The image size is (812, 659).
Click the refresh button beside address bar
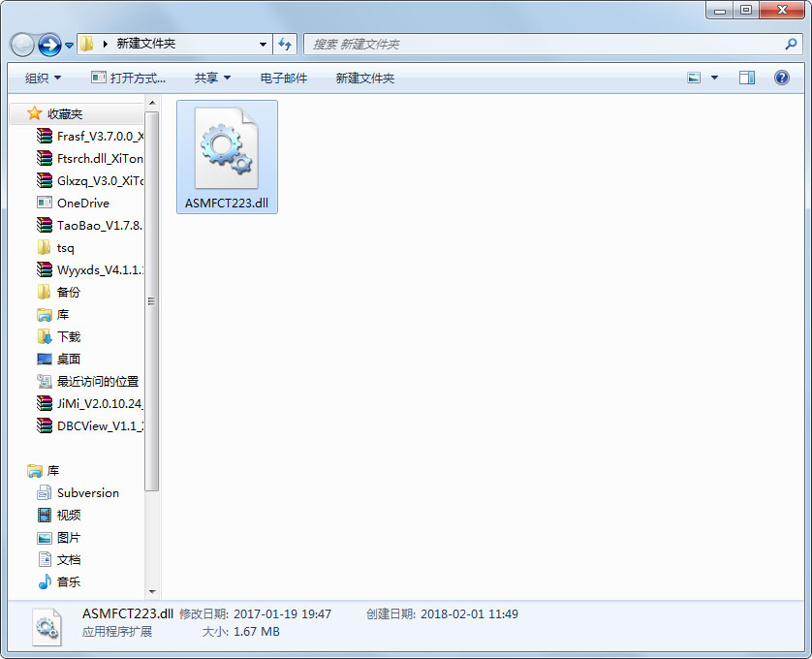click(x=285, y=44)
